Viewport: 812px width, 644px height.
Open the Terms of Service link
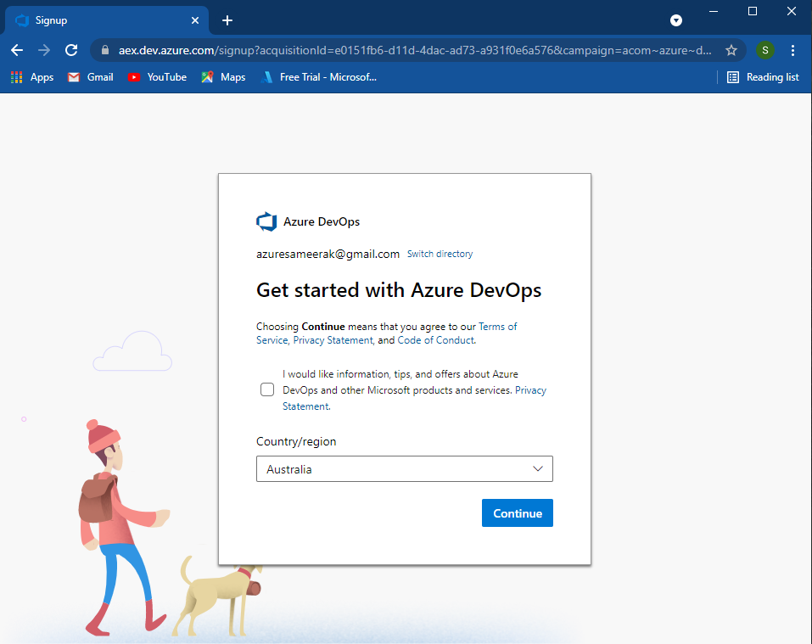(499, 326)
